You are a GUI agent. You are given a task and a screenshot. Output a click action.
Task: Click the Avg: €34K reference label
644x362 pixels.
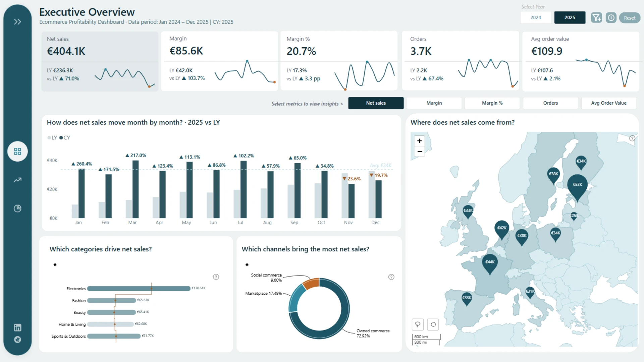(x=380, y=166)
